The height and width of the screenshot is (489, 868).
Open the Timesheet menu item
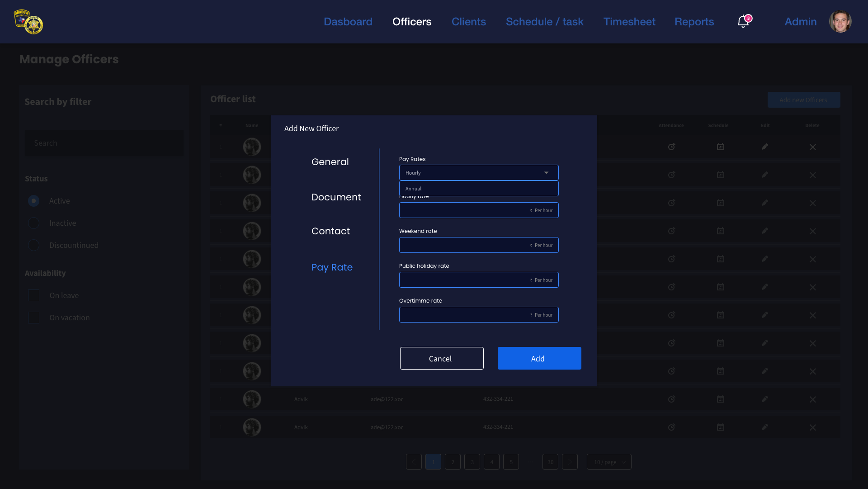coord(629,22)
